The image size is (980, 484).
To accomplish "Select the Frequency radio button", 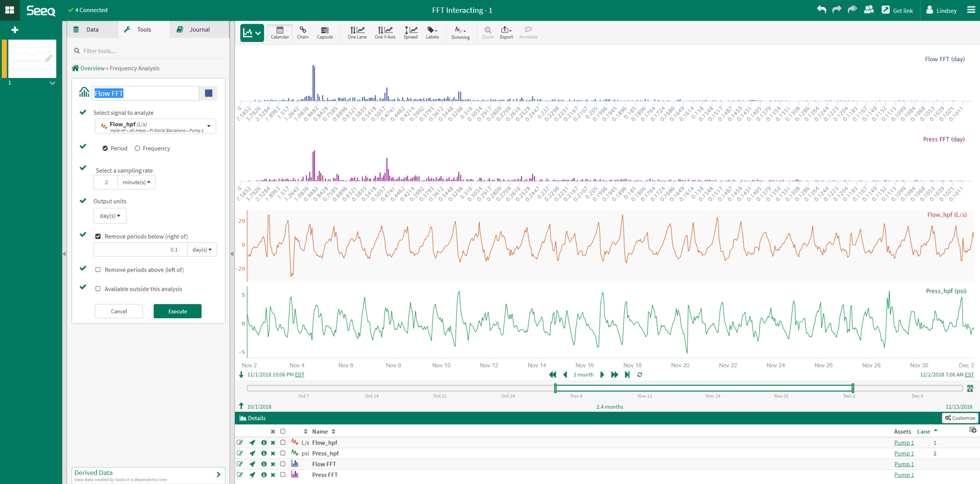I will (x=137, y=148).
